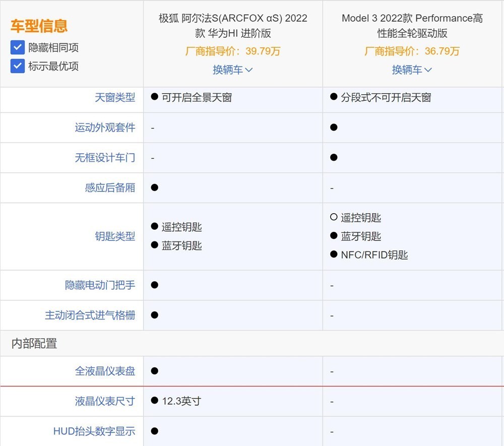Click the 厂商指导价: 39.79万 price
Image resolution: width=504 pixels, height=446 pixels.
(x=233, y=51)
